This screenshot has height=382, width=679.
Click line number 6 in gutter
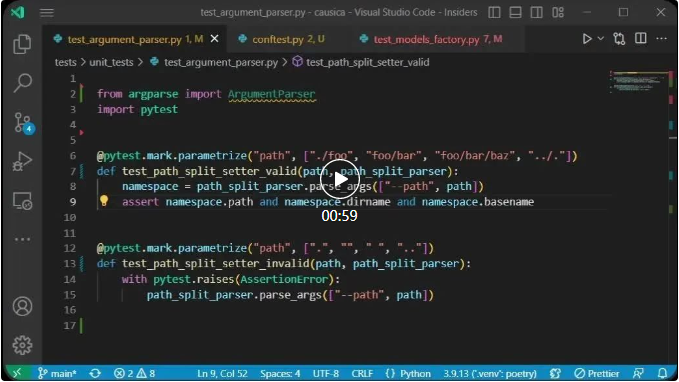pos(73,155)
